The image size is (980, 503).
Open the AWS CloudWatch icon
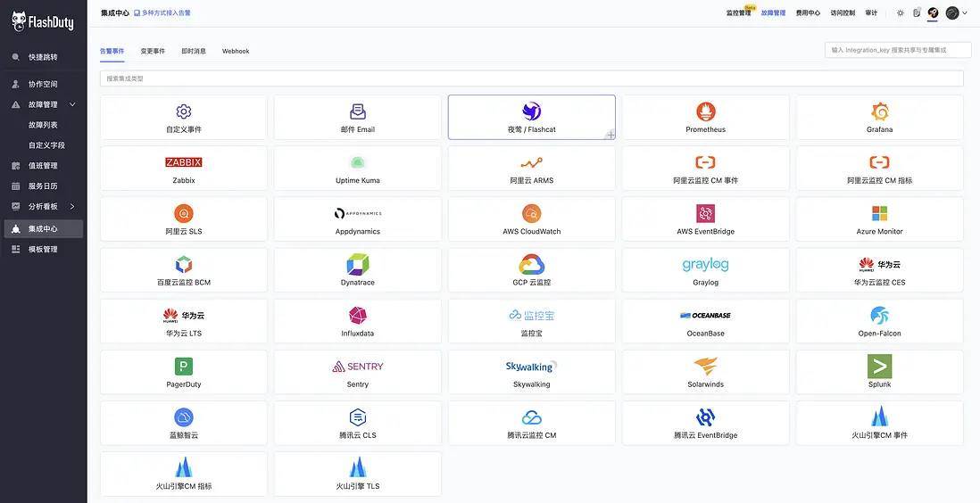coord(531,214)
